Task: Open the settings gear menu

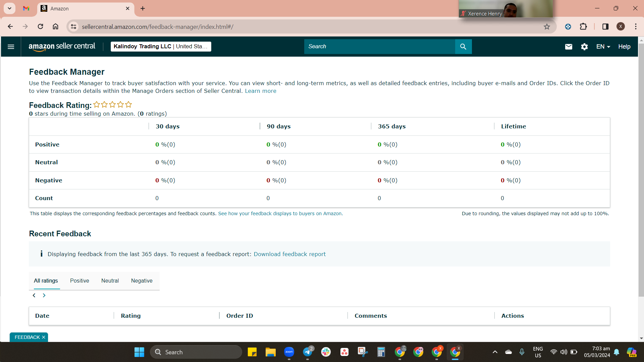Action: pyautogui.click(x=584, y=47)
